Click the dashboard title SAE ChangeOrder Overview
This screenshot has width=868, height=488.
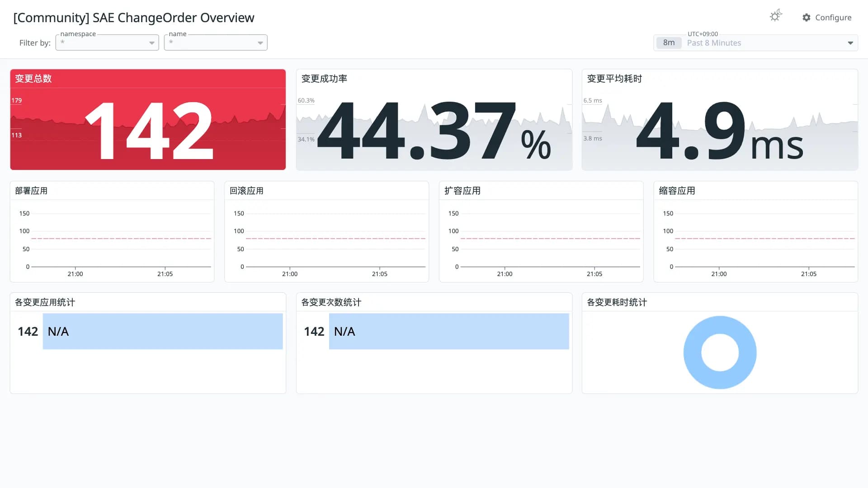[x=134, y=18]
